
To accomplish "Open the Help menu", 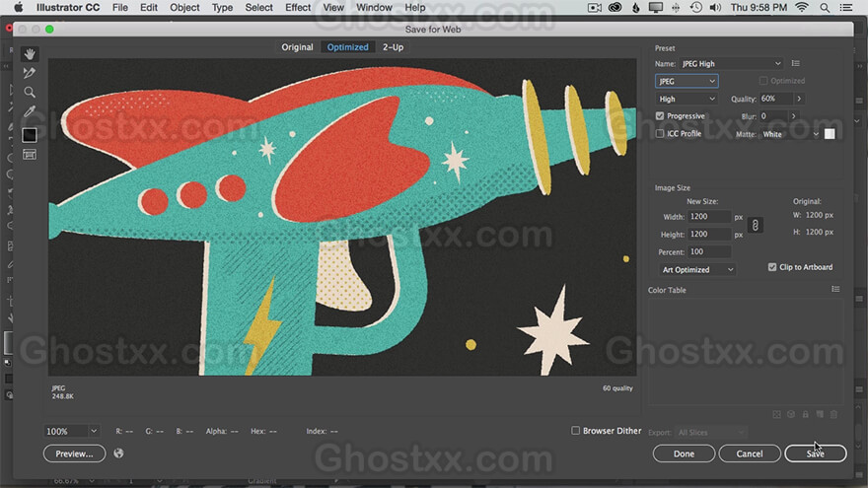I will [x=414, y=7].
